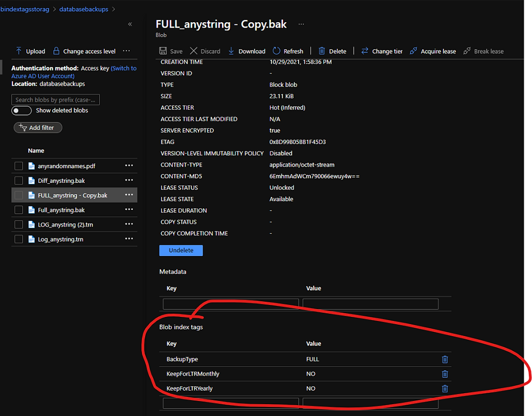Open the blob title ellipsis menu
Screen dimensions: 532x416
coord(301,24)
